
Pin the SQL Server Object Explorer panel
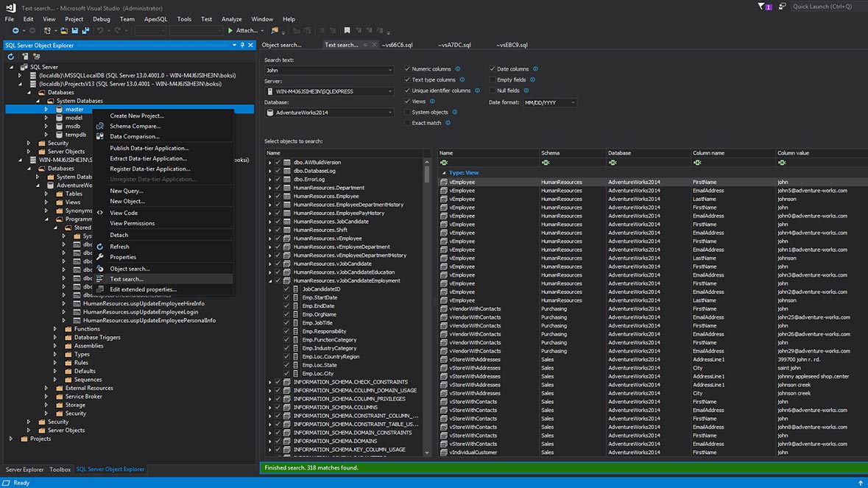tap(242, 45)
